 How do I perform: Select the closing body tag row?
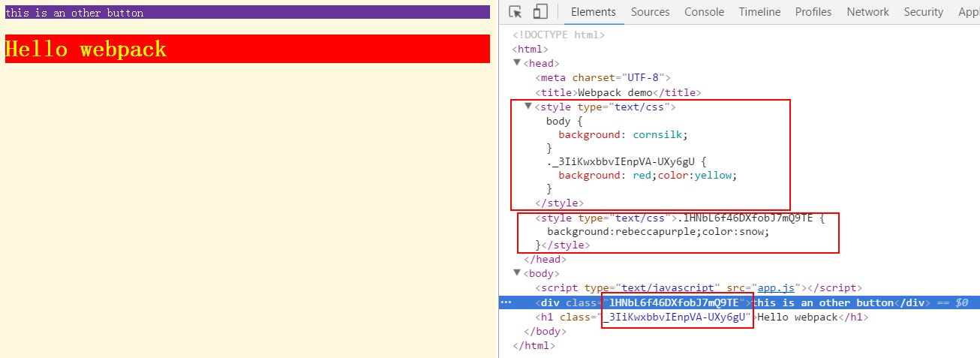[x=545, y=331]
